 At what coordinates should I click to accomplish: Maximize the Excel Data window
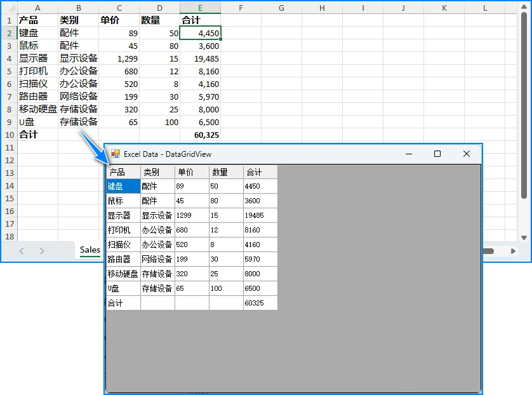coord(437,154)
